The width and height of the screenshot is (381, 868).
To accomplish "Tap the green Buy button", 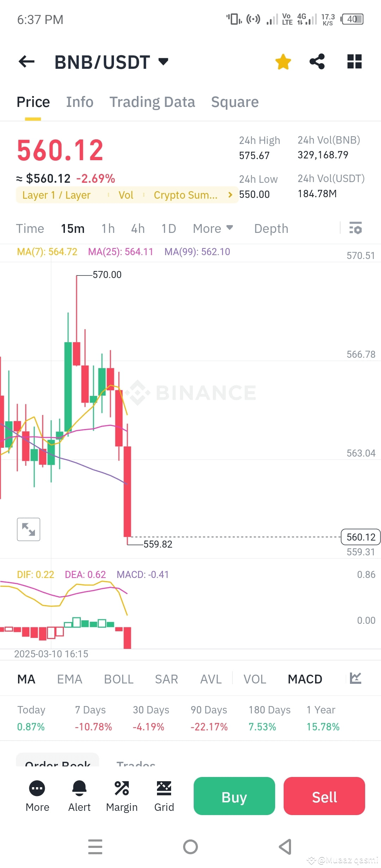I will [234, 796].
